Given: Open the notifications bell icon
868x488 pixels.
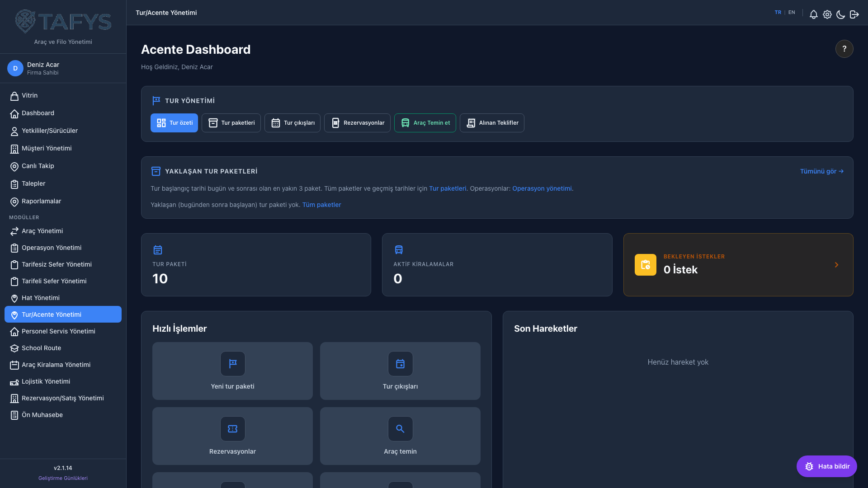Looking at the screenshot, I should [x=813, y=14].
